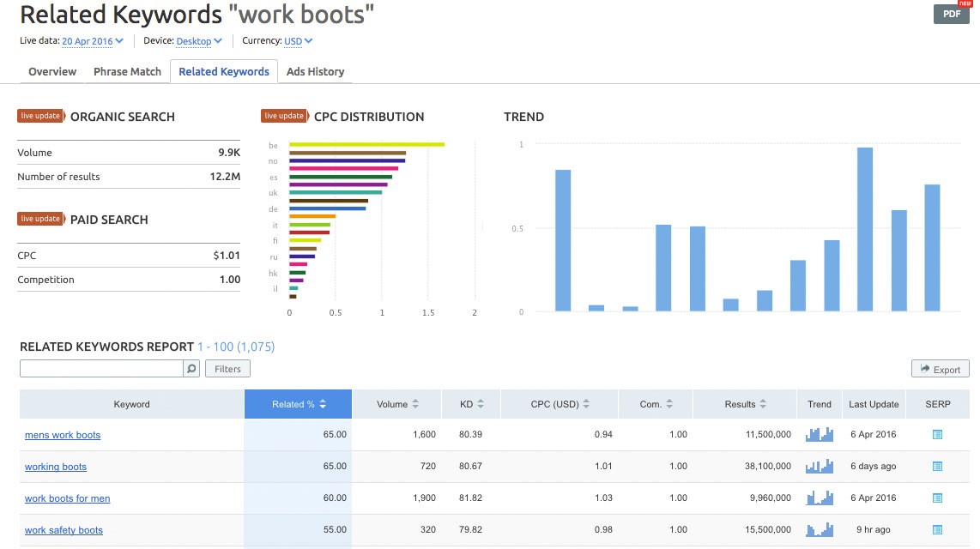Open the PDF export icon top right
980x549 pixels.
point(951,14)
